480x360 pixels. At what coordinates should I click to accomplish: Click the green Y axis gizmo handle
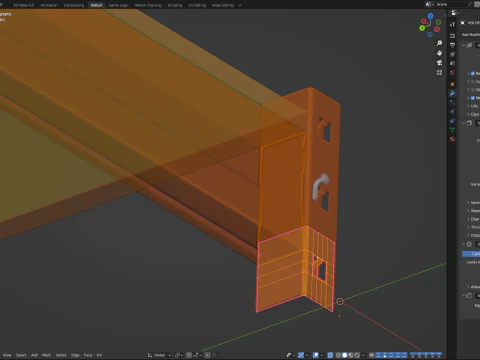422,28
